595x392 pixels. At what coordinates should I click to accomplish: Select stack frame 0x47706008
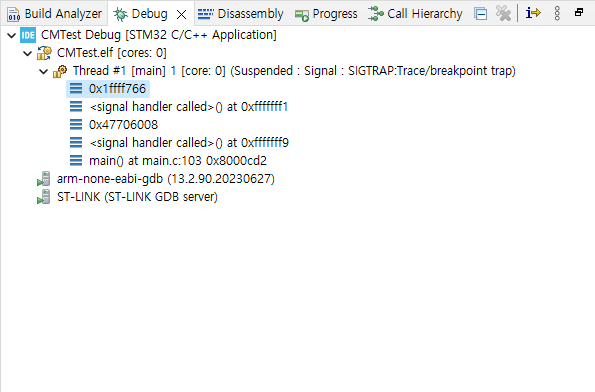pos(123,125)
